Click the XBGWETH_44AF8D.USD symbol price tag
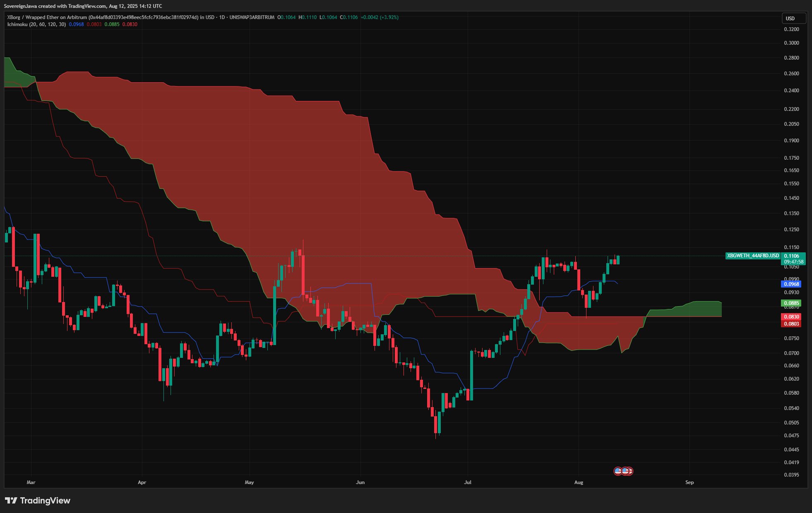 [x=753, y=256]
